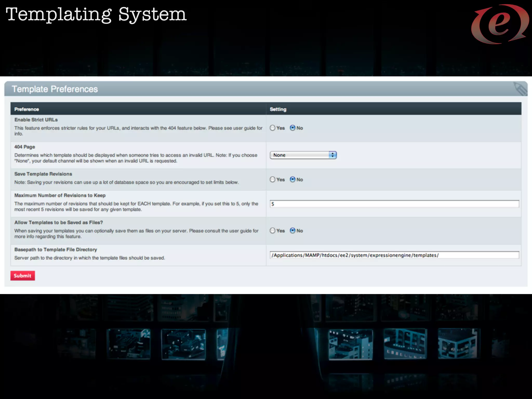This screenshot has height=399, width=532.
Task: Click the 404 Page label
Action: (x=25, y=147)
